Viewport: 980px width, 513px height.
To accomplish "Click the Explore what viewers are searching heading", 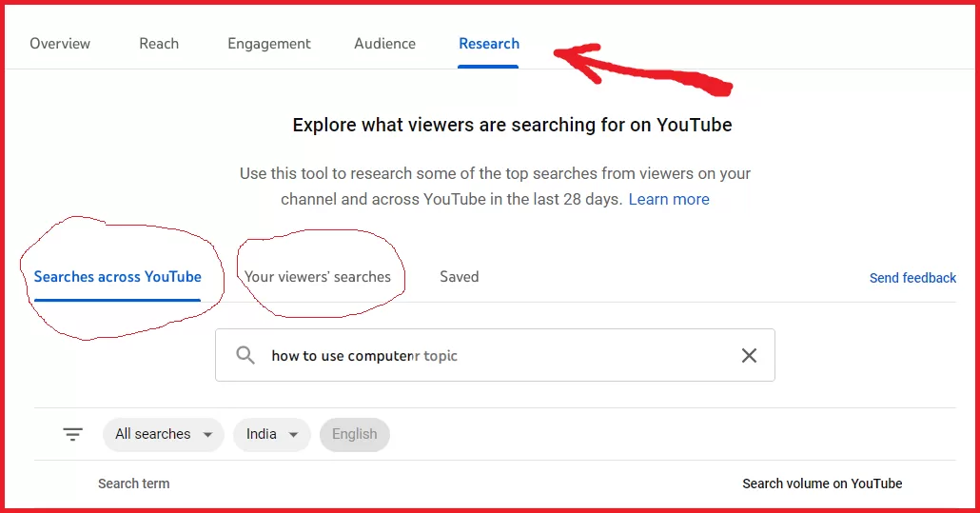I will [512, 125].
